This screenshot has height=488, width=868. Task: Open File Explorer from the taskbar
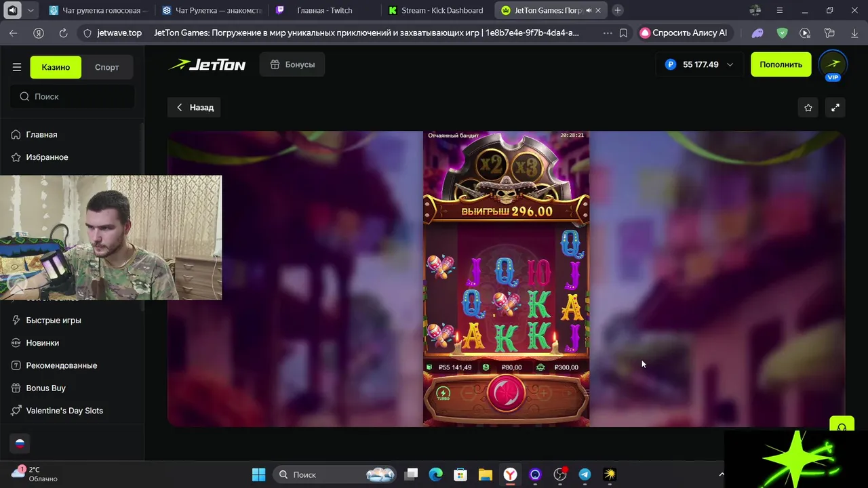[485, 474]
